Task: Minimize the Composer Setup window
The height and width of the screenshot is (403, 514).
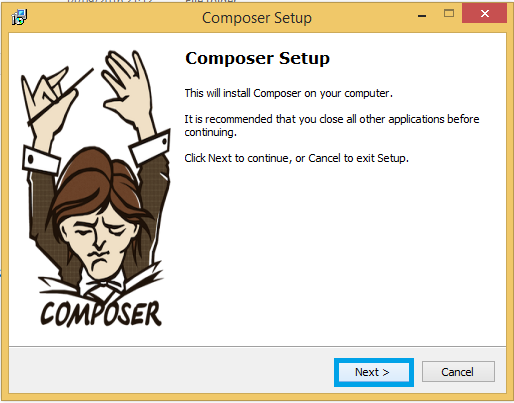Action: pyautogui.click(x=422, y=15)
